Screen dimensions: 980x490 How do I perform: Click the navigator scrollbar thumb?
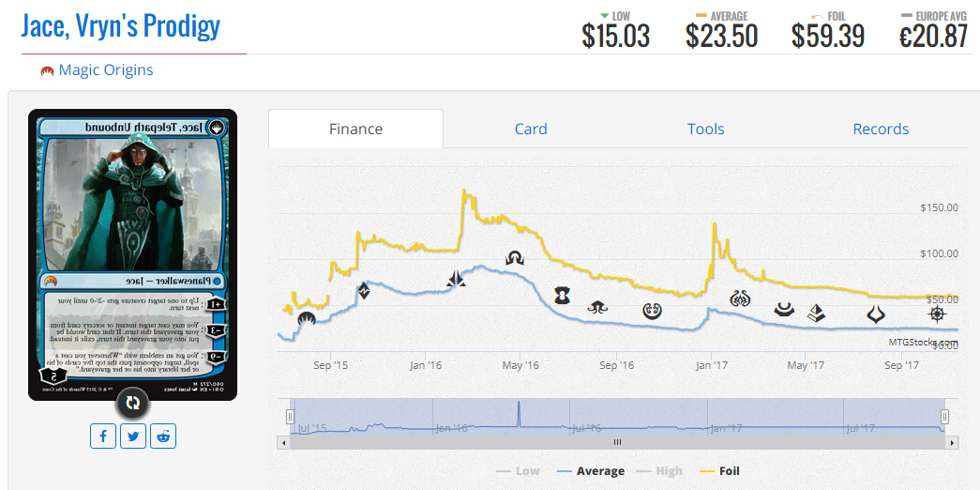point(617,442)
